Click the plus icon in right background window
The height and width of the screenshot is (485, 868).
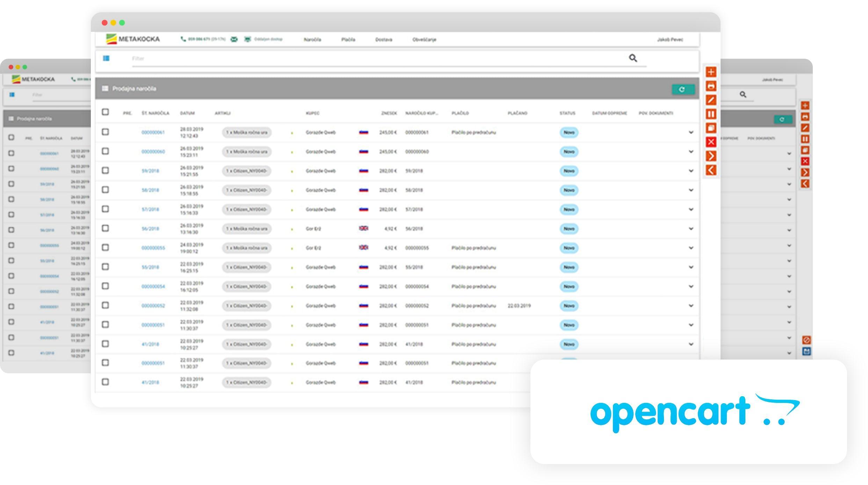(x=805, y=106)
